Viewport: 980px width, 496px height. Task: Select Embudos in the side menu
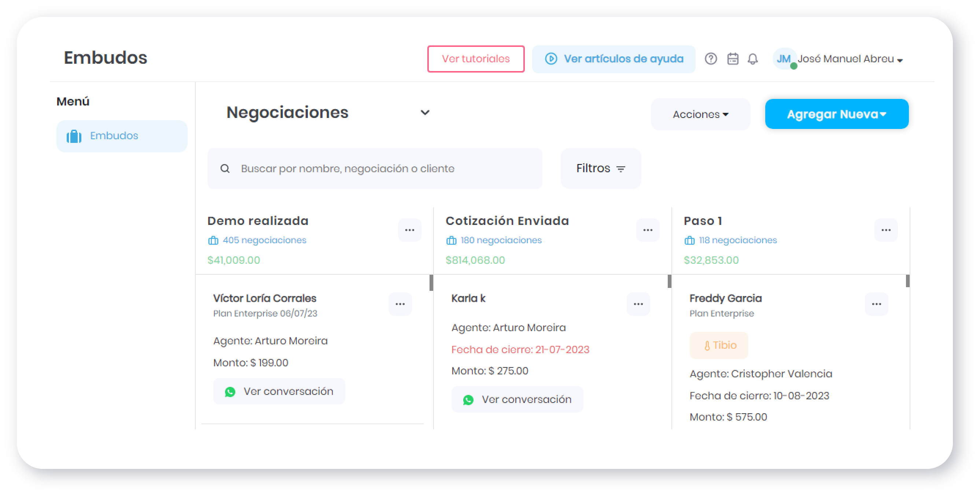pyautogui.click(x=122, y=136)
